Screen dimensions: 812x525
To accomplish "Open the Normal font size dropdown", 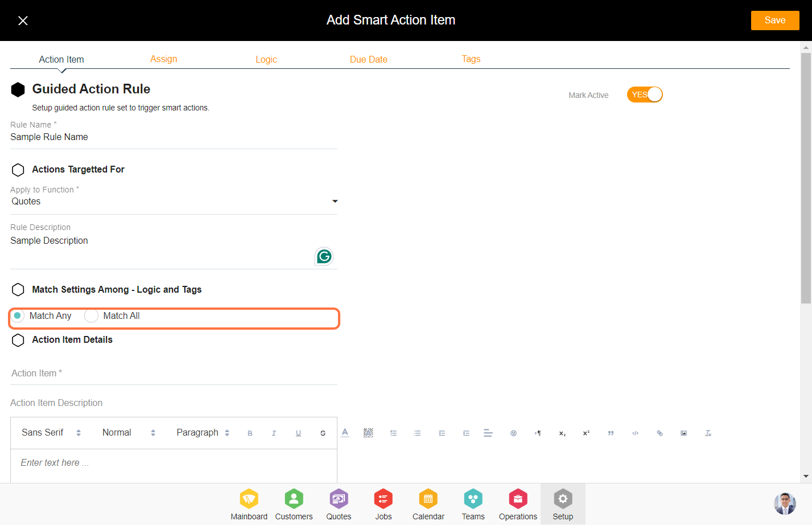I will (x=129, y=433).
